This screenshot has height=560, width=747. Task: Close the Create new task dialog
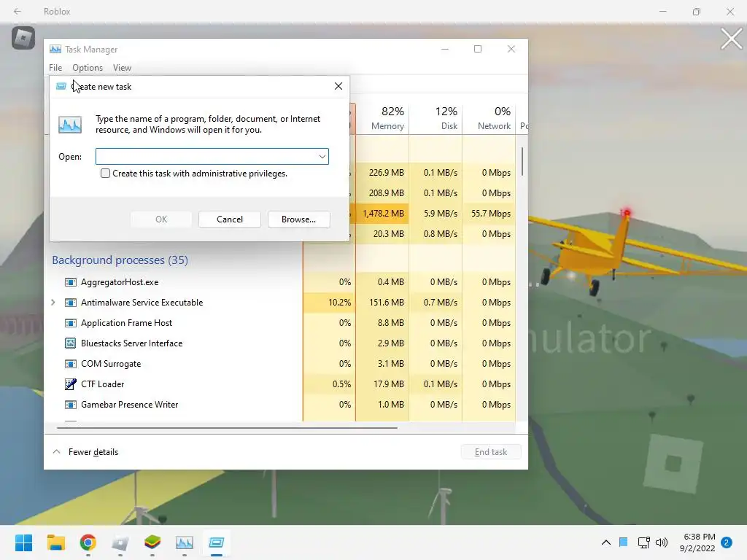[x=338, y=86]
